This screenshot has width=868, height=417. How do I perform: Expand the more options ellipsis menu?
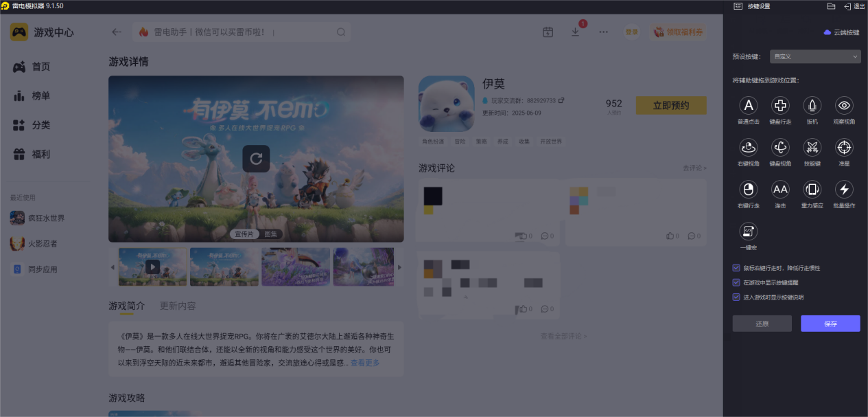pyautogui.click(x=602, y=32)
